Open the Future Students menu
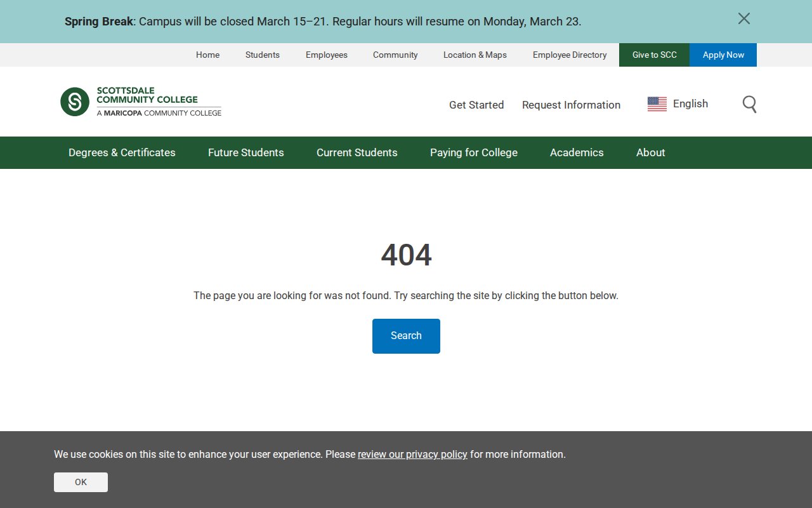This screenshot has width=812, height=508. [246, 152]
